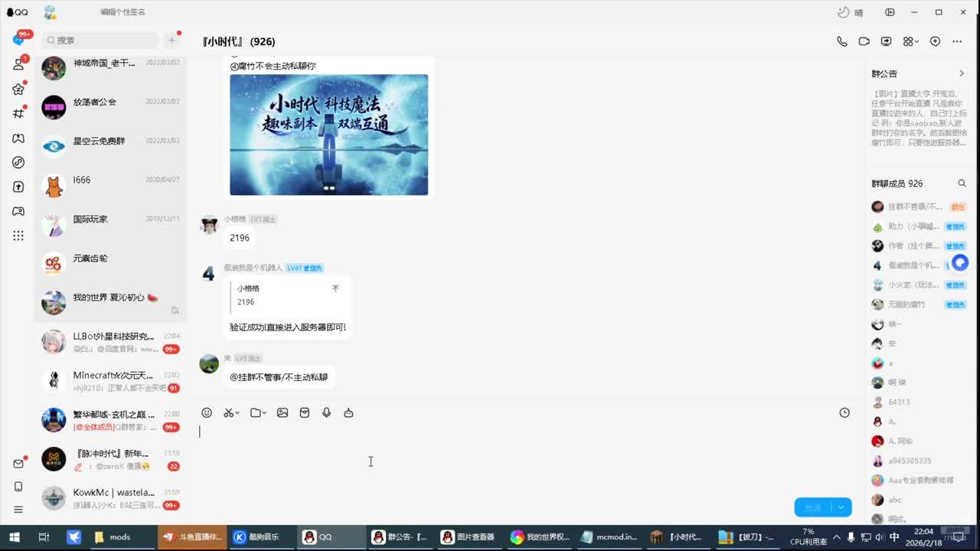
Task: Start a video call from chat header
Action: 864,41
